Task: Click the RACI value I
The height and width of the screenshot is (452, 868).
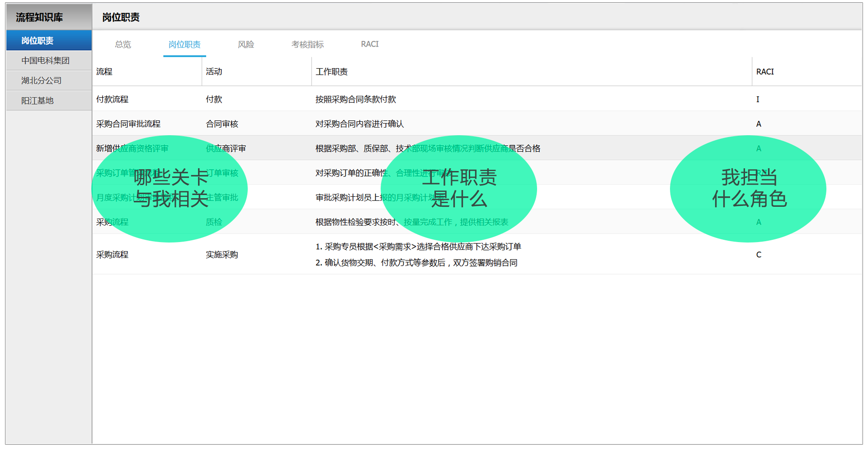Action: click(x=758, y=99)
